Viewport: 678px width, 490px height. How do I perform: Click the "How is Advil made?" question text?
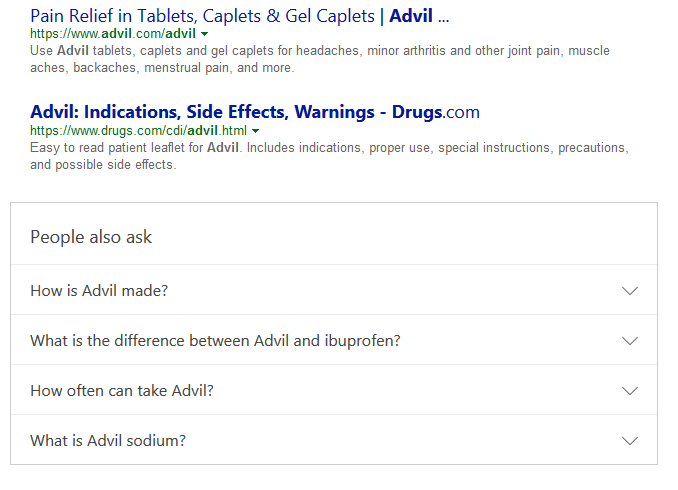tap(99, 291)
